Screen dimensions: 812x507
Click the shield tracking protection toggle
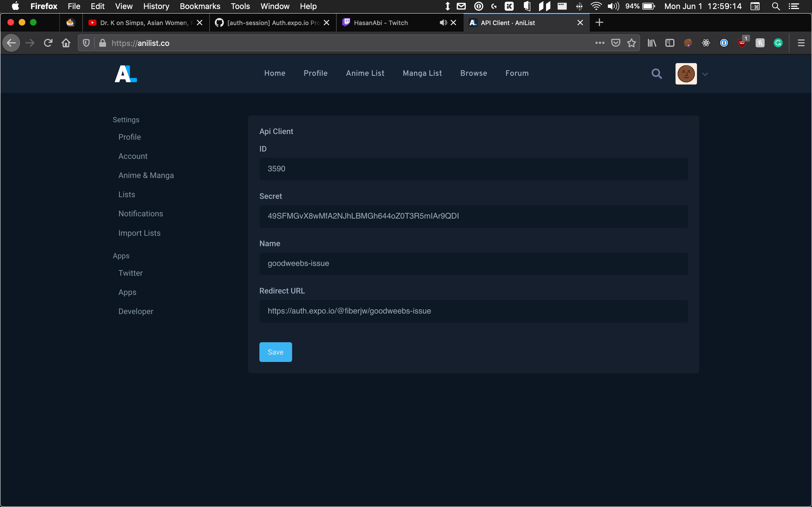pyautogui.click(x=86, y=43)
